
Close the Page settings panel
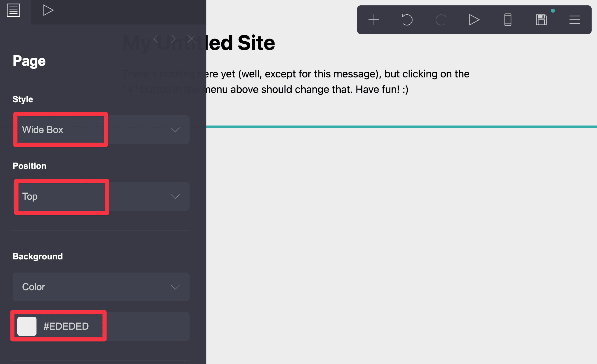tap(192, 39)
